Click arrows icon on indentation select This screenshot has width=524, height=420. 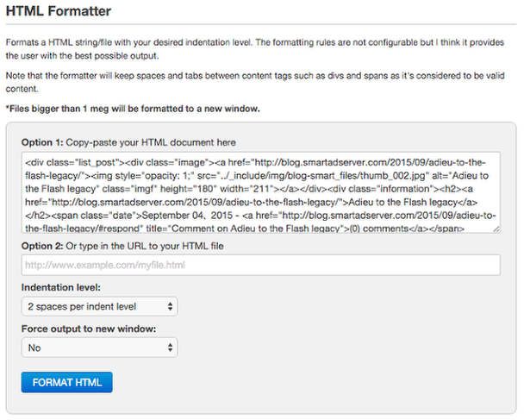pos(170,306)
